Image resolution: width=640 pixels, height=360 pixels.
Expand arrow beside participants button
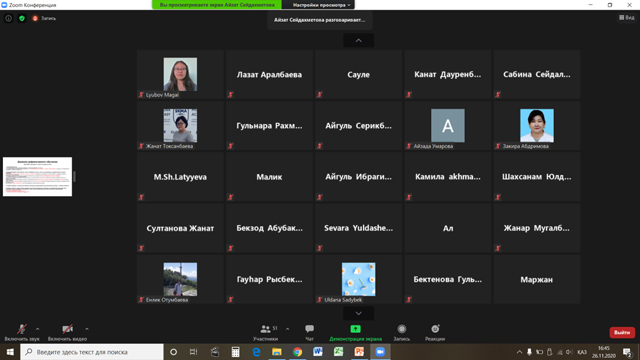[287, 329]
